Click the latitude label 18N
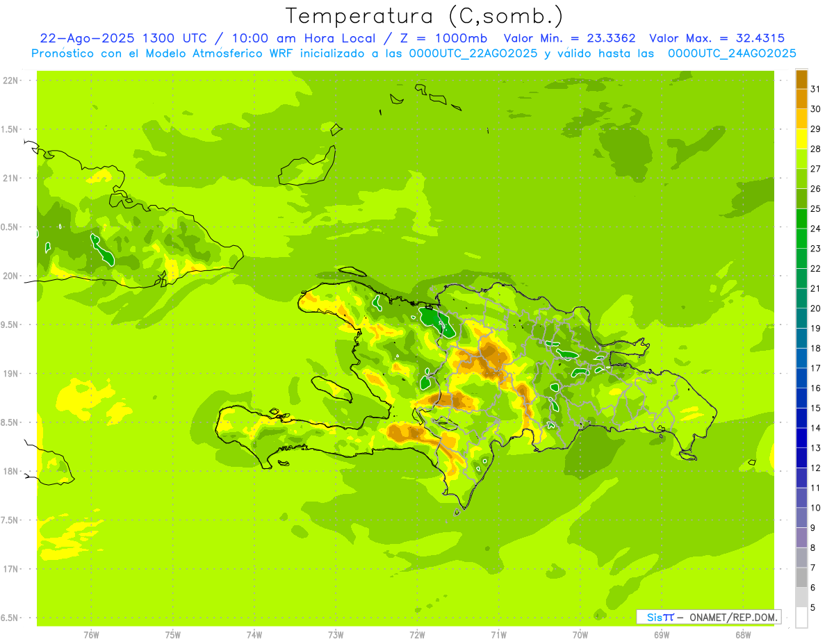The height and width of the screenshot is (644, 834). [10, 472]
